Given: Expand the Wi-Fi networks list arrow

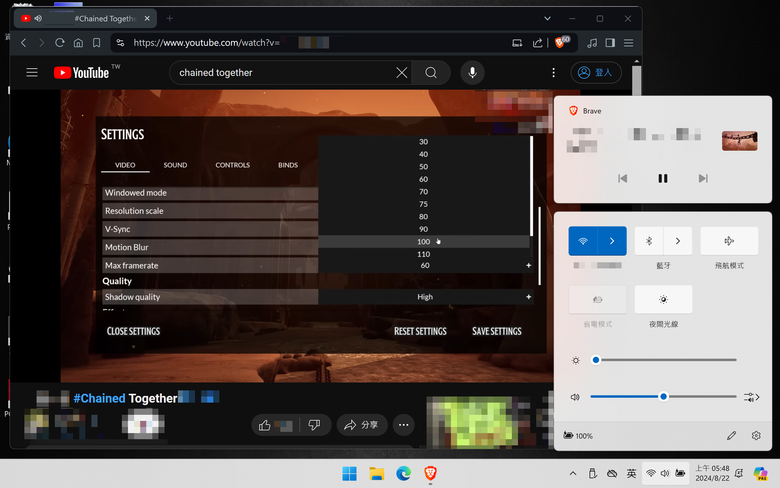Looking at the screenshot, I should coord(612,241).
